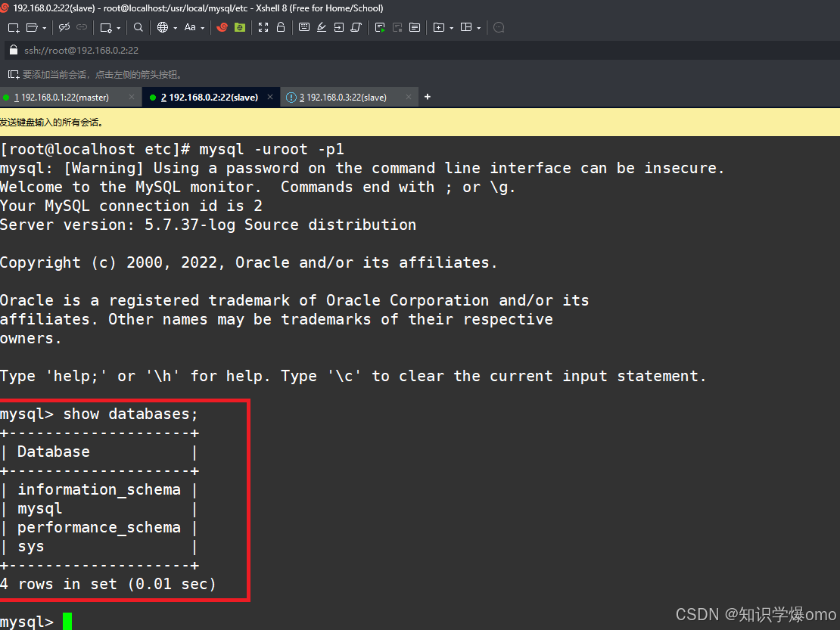
Task: Click the screen lock icon
Action: click(280, 27)
